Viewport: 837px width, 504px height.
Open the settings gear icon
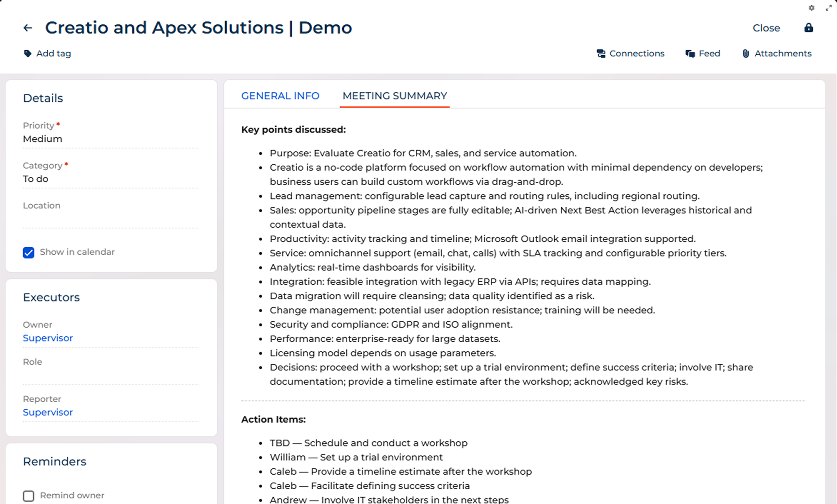coord(811,8)
